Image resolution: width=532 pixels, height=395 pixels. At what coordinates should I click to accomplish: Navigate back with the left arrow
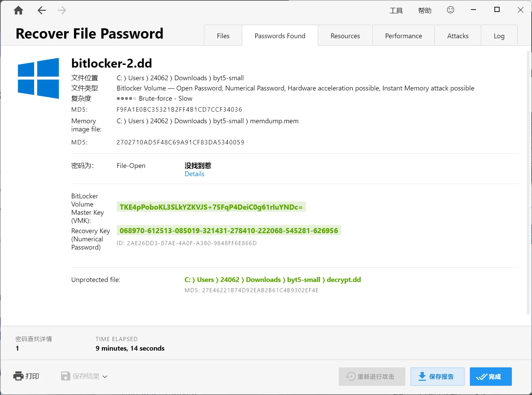(x=42, y=11)
